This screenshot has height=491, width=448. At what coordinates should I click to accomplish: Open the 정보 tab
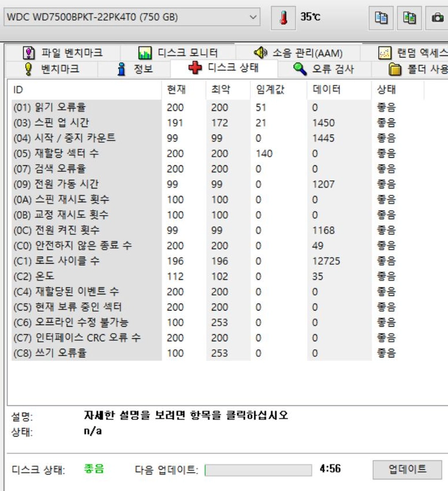[x=134, y=69]
